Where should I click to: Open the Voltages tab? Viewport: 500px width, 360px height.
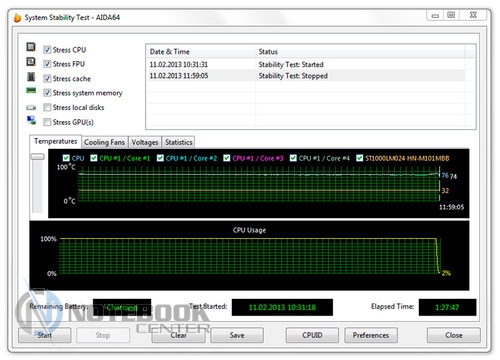(145, 142)
